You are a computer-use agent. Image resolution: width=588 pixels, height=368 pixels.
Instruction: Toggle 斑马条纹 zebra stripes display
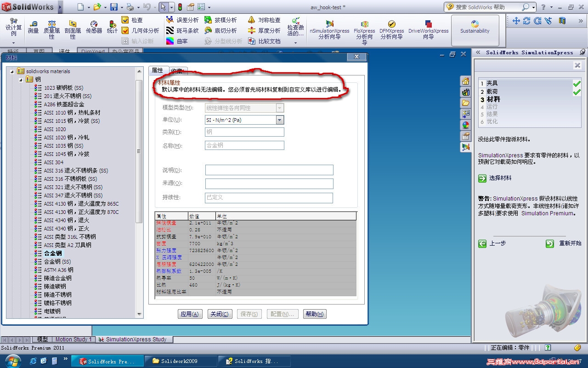182,31
